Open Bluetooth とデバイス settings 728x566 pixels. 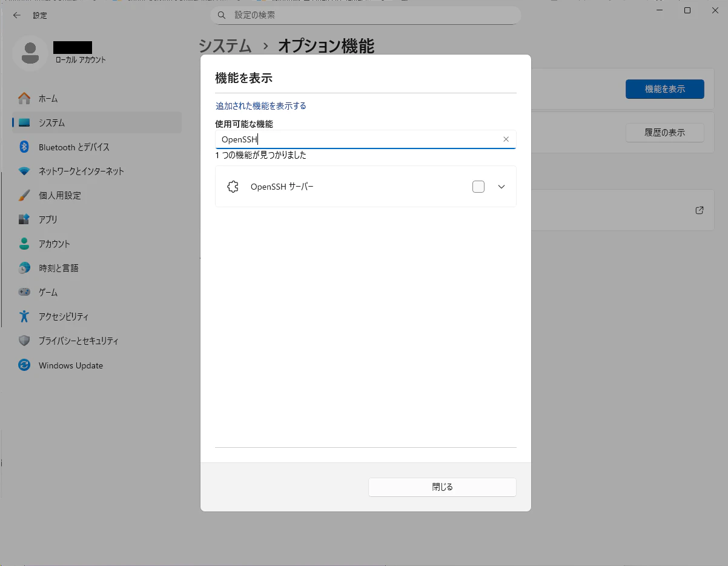point(97,147)
